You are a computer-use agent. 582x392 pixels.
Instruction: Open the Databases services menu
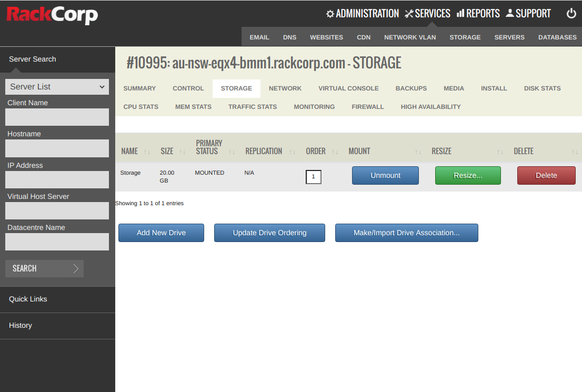coord(557,37)
